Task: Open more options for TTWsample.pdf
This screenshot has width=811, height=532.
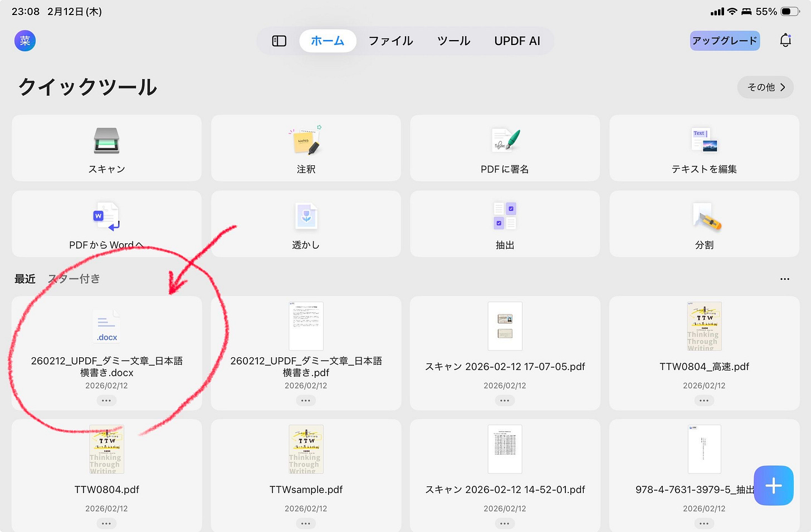Action: [306, 523]
